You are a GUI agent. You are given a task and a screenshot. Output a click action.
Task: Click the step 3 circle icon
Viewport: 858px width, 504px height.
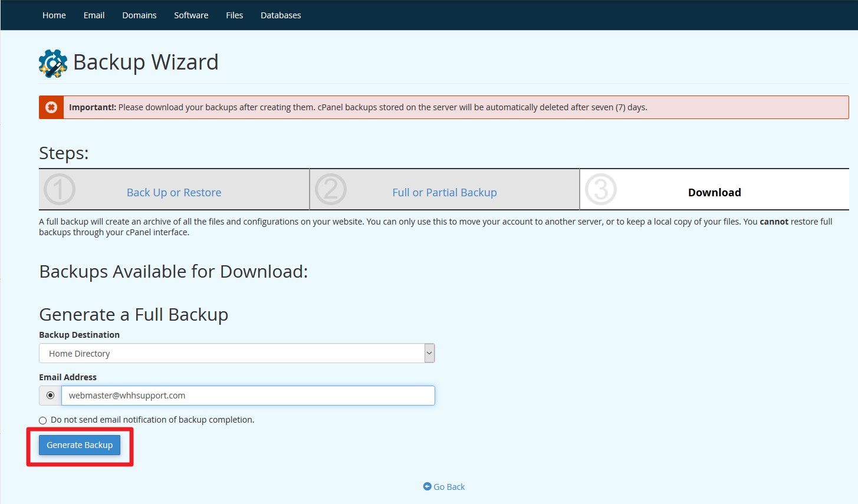600,190
